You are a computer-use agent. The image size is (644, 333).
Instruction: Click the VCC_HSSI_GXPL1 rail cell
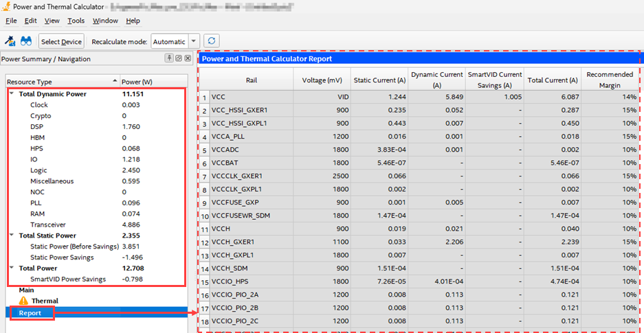click(x=252, y=124)
